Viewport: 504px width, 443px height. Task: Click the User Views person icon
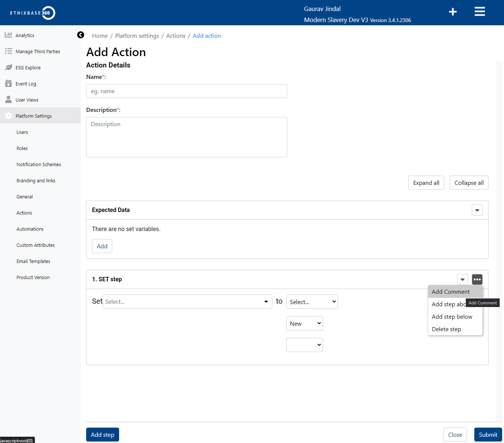[x=8, y=99]
